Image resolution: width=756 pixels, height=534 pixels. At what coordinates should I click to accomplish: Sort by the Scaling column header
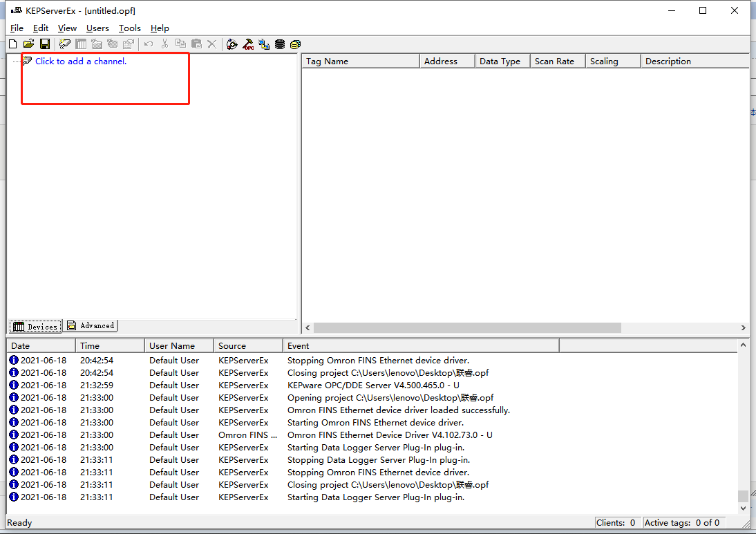[613, 61]
